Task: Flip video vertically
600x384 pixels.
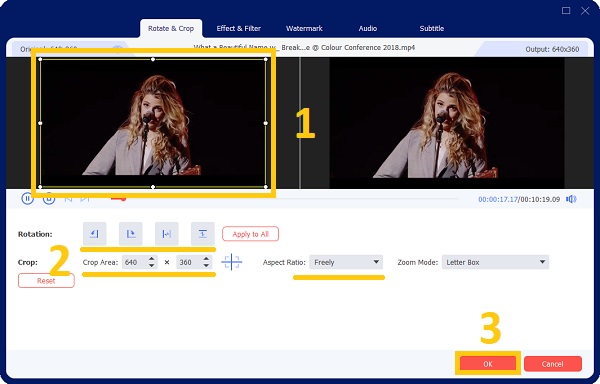Action: 202,234
